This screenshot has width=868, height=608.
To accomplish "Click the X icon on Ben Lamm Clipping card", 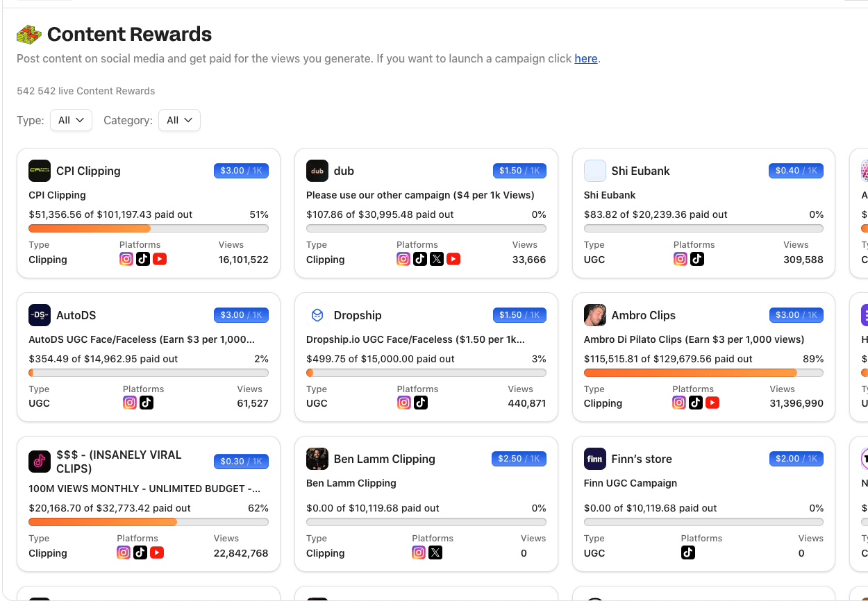I will (435, 552).
